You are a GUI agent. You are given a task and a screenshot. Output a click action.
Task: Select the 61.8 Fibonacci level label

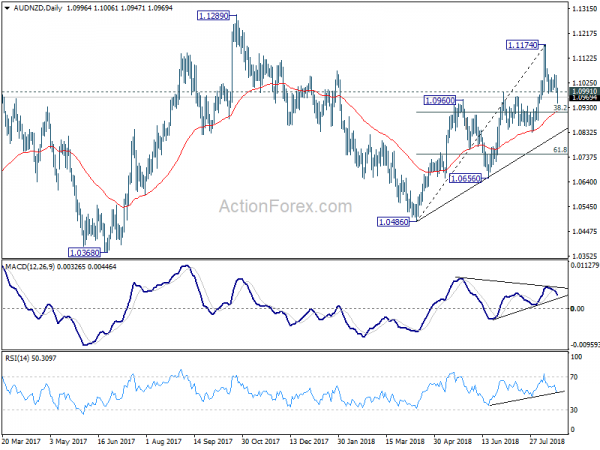click(x=561, y=150)
